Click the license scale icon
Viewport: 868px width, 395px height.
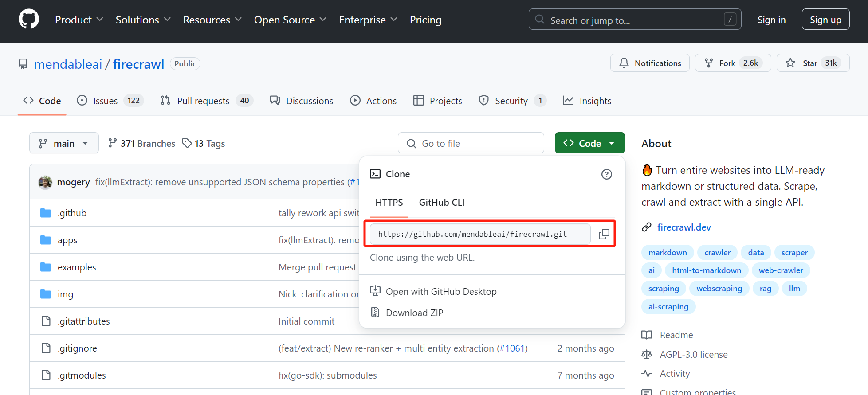[x=647, y=354]
